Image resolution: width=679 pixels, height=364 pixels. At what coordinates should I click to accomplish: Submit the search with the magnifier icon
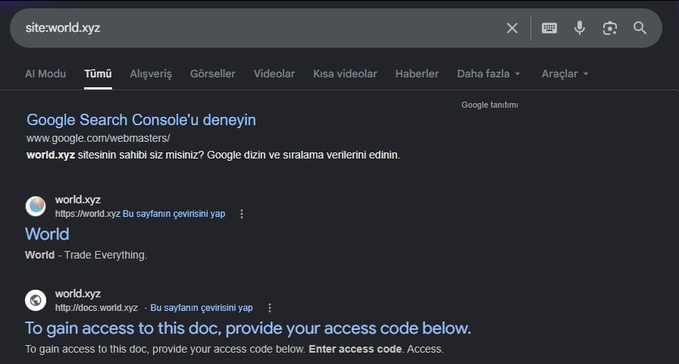(x=640, y=28)
